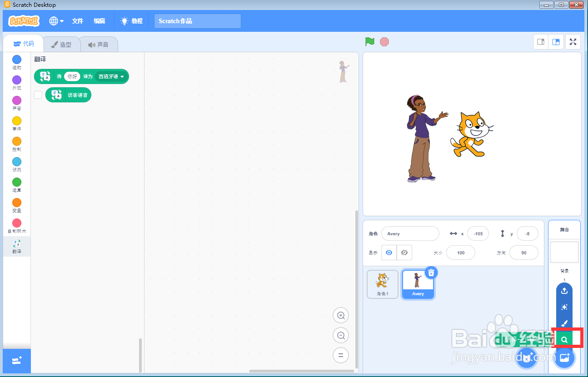Click the surprise backdrop sparkle icon
This screenshot has width=588, height=377.
click(564, 307)
